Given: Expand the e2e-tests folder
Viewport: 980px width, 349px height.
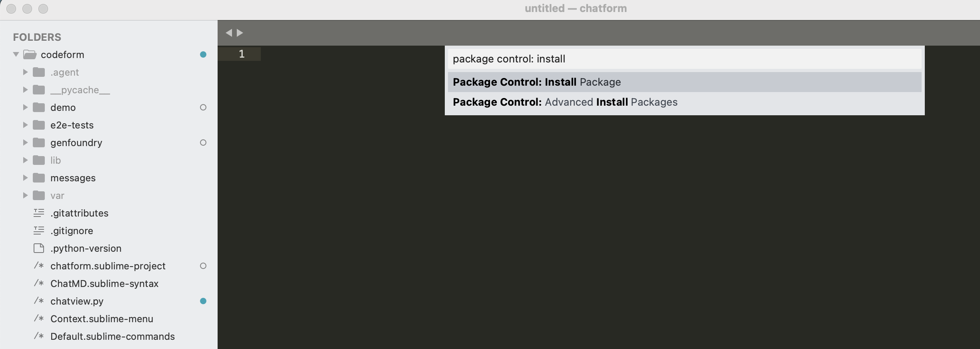Looking at the screenshot, I should pyautogui.click(x=25, y=125).
